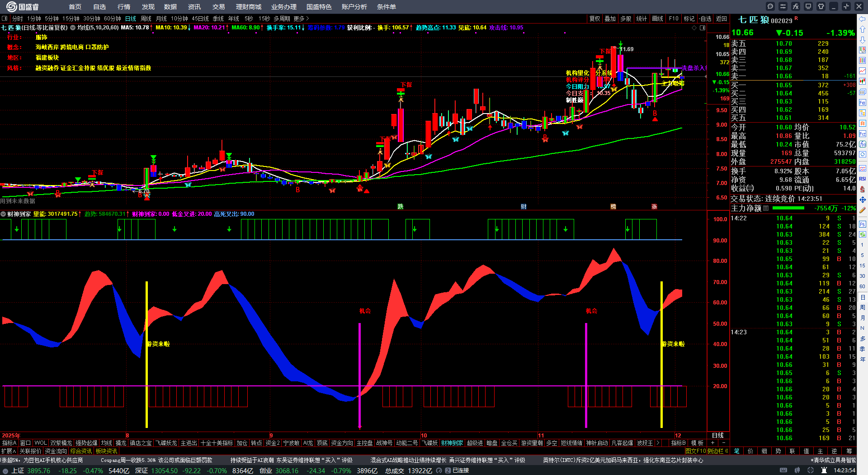Click the 上证 index value 3895.76

click(x=38, y=470)
